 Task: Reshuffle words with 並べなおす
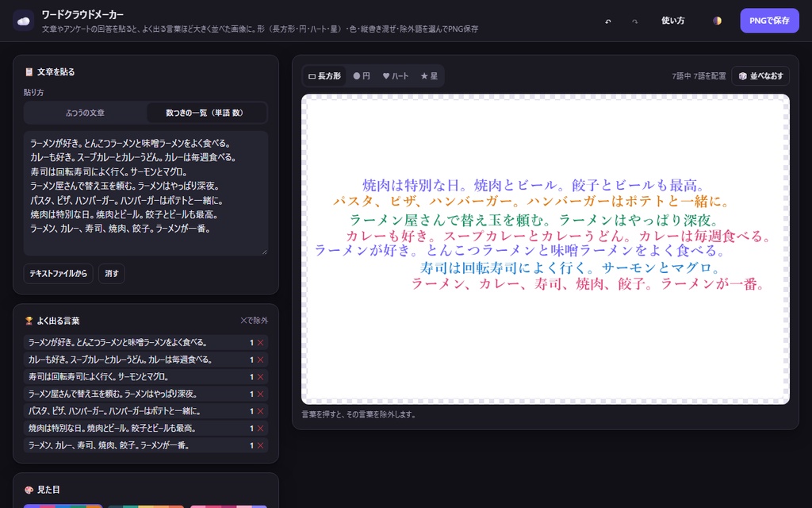[x=760, y=76]
